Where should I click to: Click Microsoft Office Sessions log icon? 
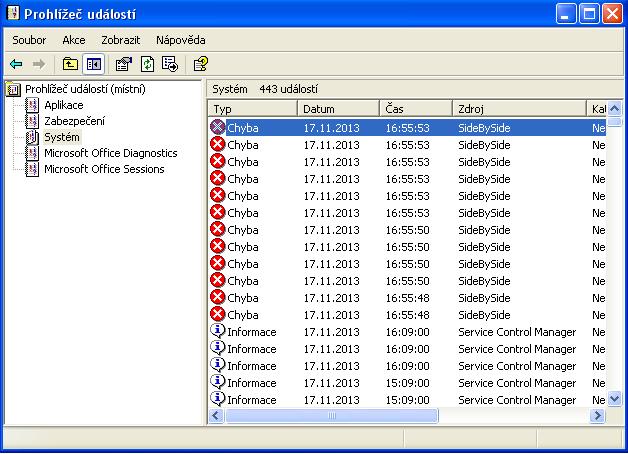coord(32,169)
